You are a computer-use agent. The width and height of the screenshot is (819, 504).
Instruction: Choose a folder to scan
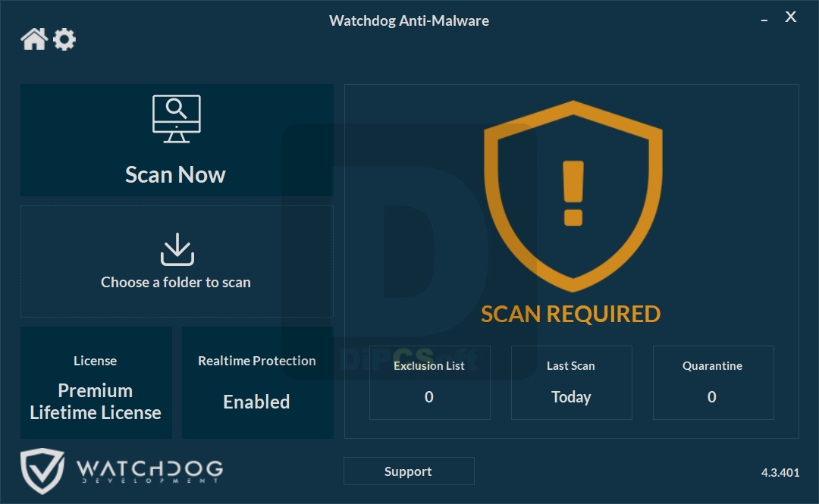click(177, 261)
